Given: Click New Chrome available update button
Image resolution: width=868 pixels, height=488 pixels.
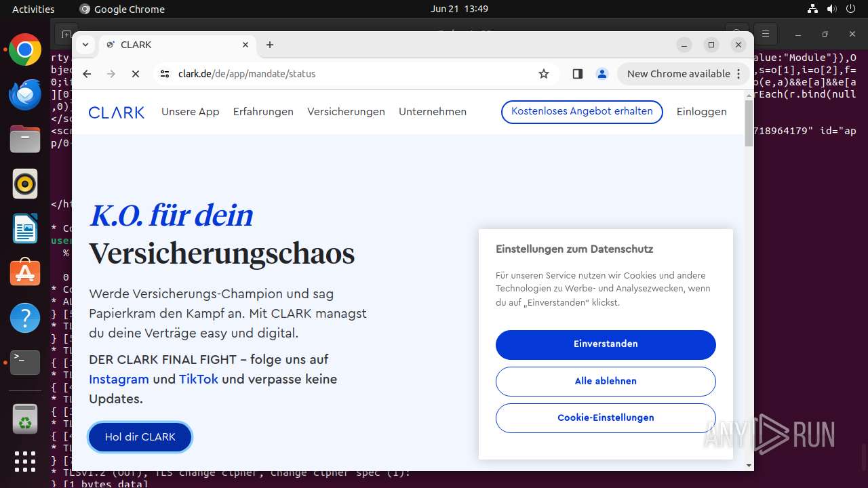Looking at the screenshot, I should (x=683, y=74).
